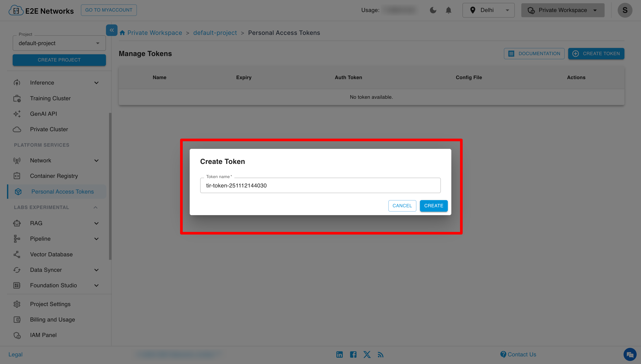Open the Delhi location dropdown
This screenshot has width=641, height=364.
(x=488, y=10)
